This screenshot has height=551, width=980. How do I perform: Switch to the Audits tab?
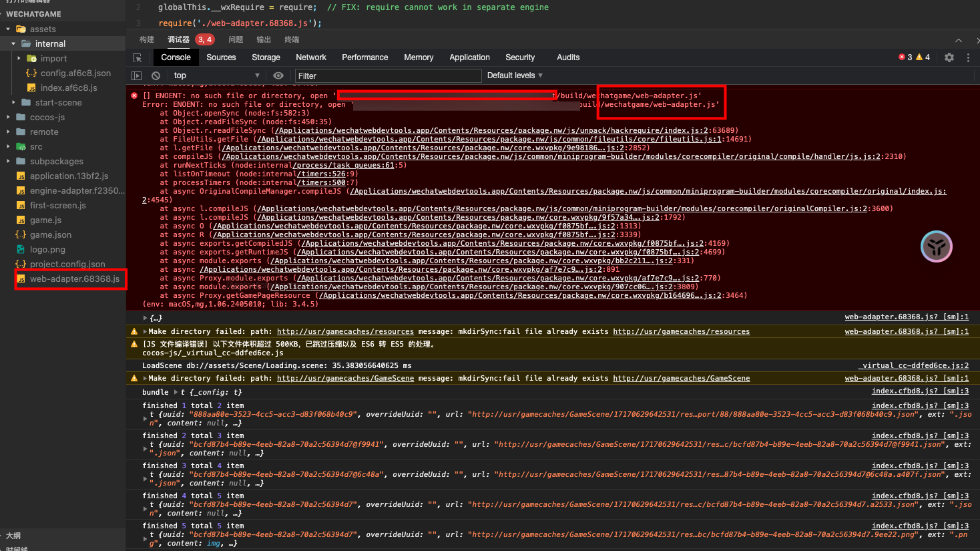coord(568,57)
